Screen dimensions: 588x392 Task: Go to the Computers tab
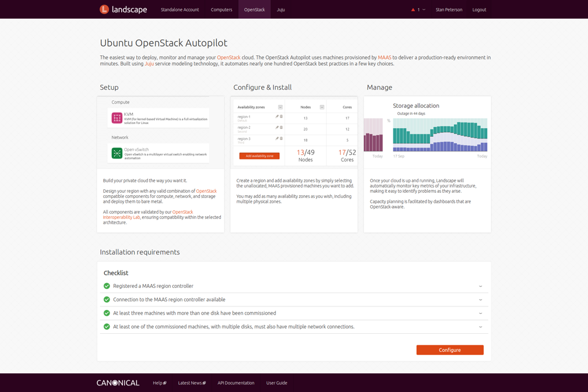[x=221, y=10]
